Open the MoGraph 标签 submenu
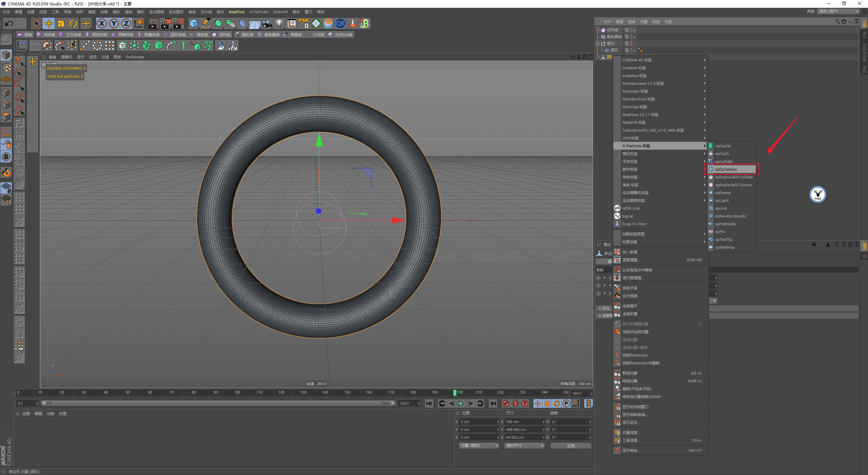This screenshot has height=475, width=868. point(660,91)
